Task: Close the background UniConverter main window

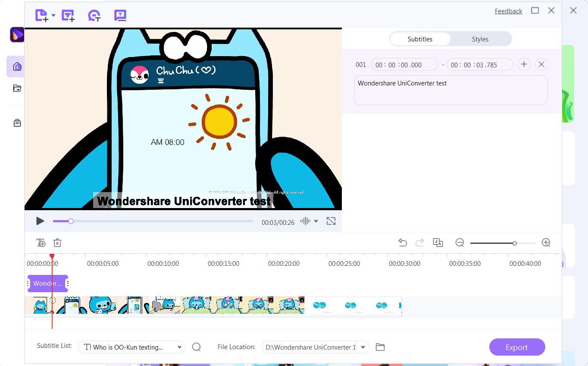Action: (573, 10)
